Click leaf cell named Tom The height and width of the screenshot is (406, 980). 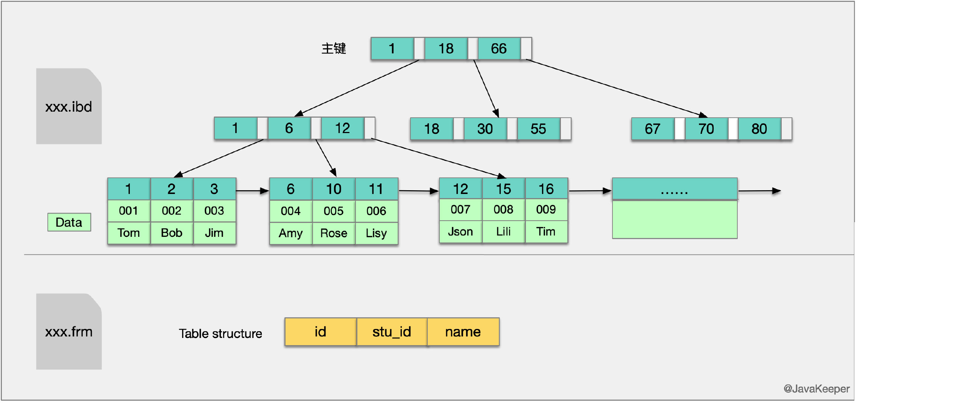[x=129, y=232]
